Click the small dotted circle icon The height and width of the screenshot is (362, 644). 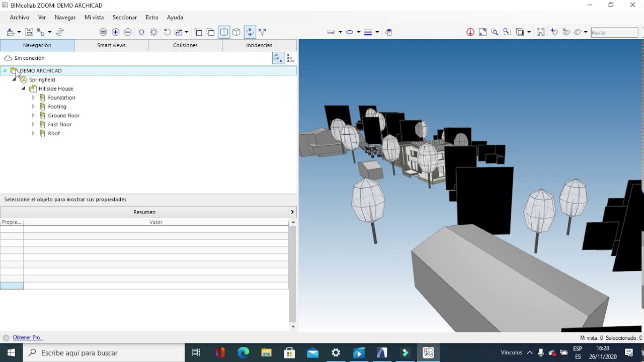pyautogui.click(x=142, y=32)
